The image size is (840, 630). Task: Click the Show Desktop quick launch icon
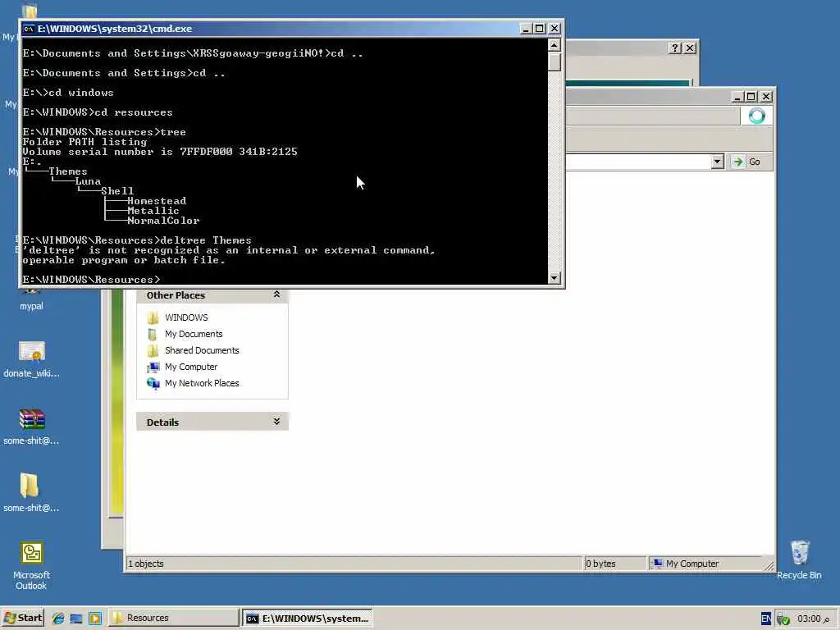pyautogui.click(x=76, y=619)
